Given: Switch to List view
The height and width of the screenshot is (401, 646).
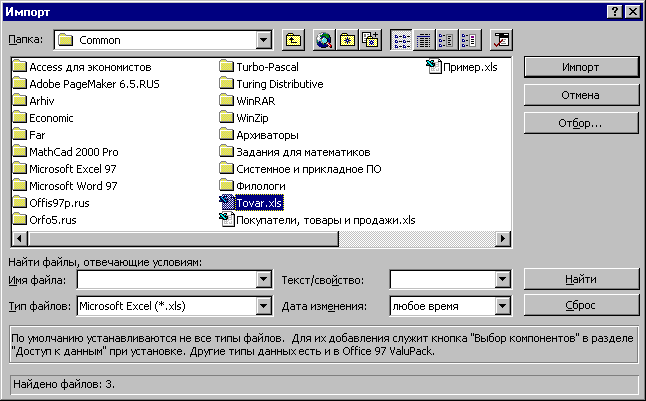Looking at the screenshot, I should (x=401, y=40).
